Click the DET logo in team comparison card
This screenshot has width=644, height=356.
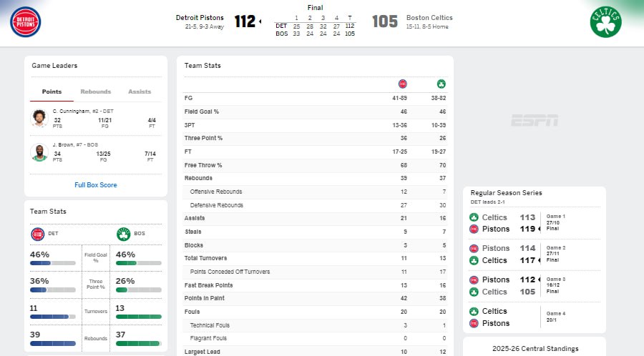tap(38, 234)
